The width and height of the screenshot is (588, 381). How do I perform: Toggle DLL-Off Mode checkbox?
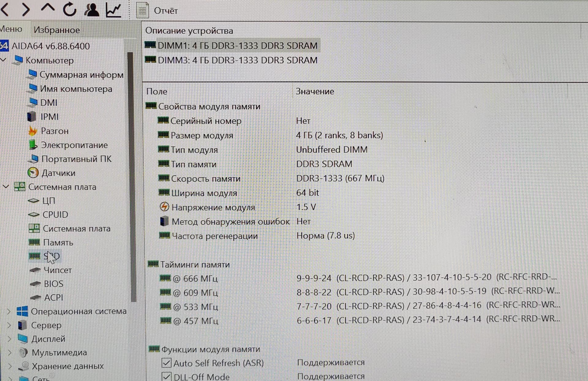(x=166, y=376)
